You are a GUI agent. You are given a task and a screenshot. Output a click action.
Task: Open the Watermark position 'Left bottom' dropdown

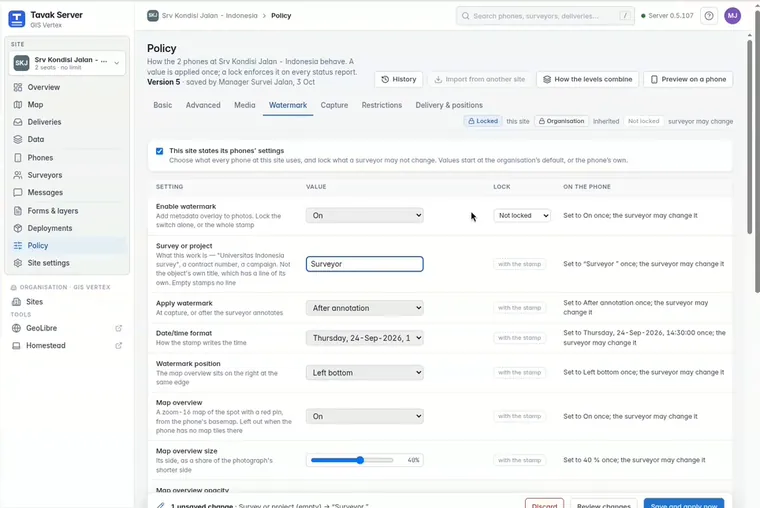tap(364, 373)
